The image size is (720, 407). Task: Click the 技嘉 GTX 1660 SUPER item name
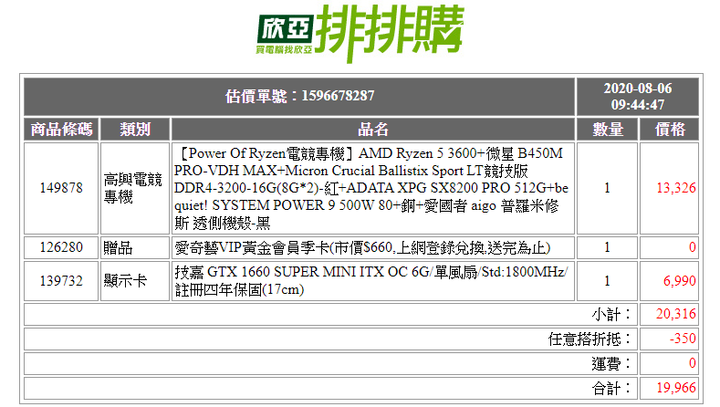click(x=373, y=281)
